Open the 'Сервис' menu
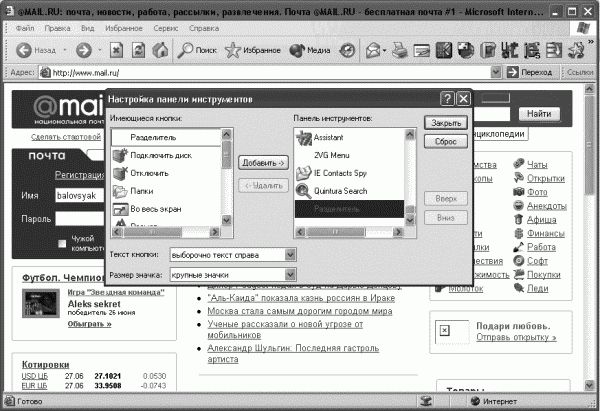This screenshot has width=600, height=411. 166,28
